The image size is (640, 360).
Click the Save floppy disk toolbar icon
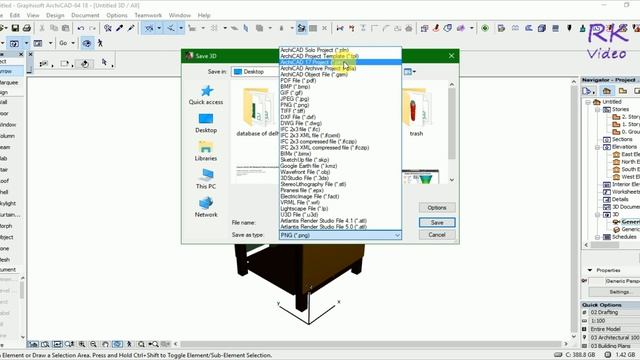click(15, 28)
